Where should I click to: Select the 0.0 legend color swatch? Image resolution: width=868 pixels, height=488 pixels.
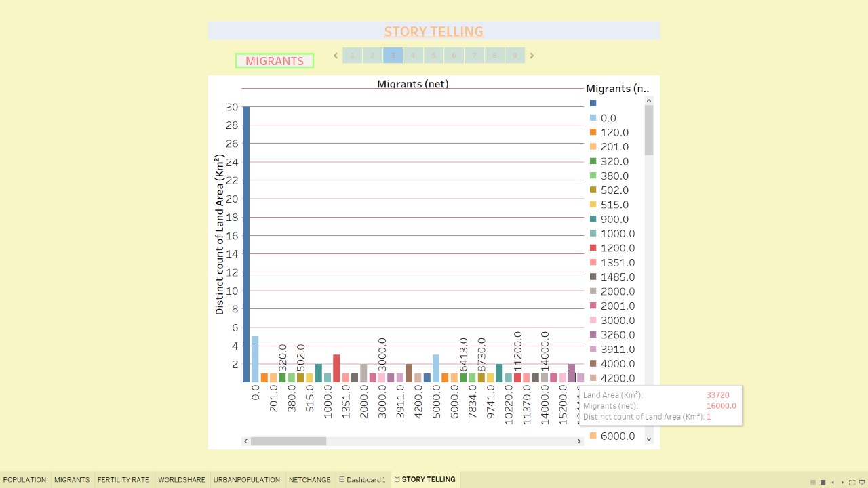click(593, 118)
